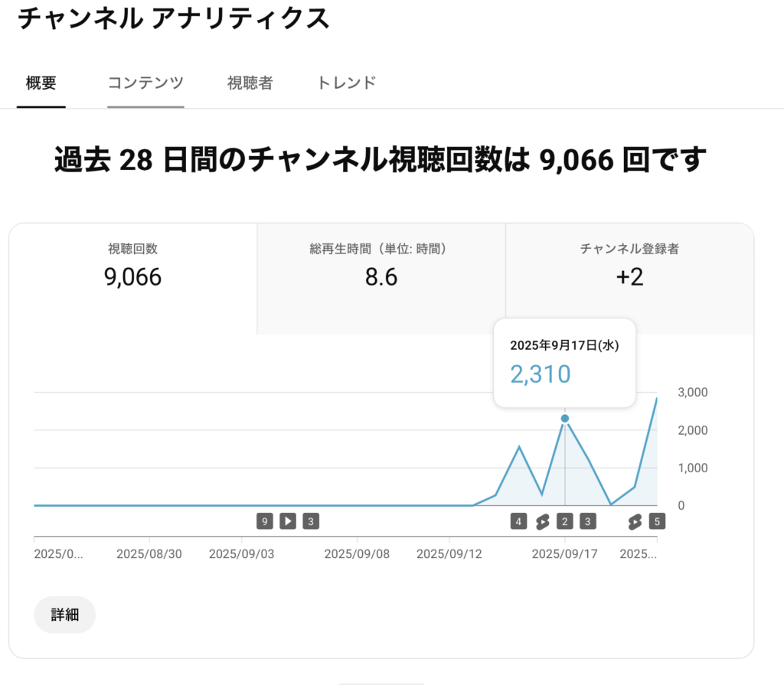Select the timeline marker labeled 2

564,521
